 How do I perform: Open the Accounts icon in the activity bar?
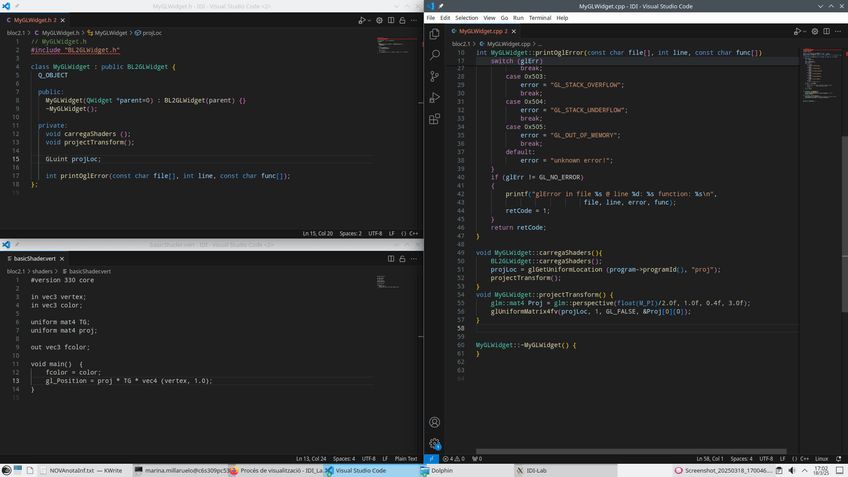click(434, 423)
